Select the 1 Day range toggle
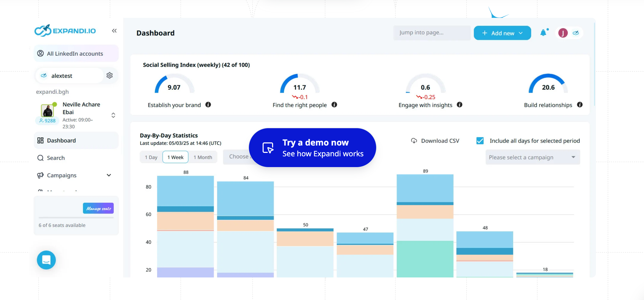The width and height of the screenshot is (644, 300). [151, 157]
